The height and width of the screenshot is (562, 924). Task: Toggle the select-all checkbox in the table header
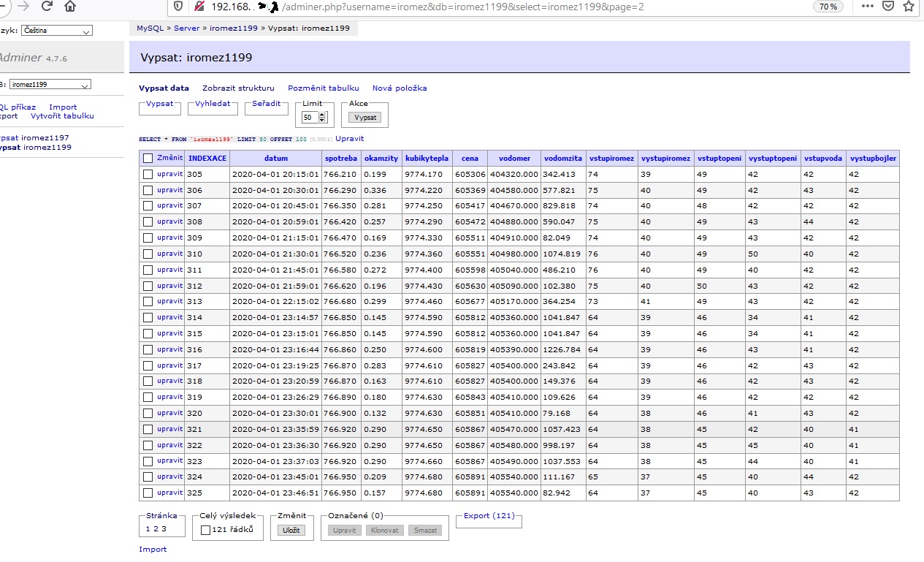coord(148,158)
